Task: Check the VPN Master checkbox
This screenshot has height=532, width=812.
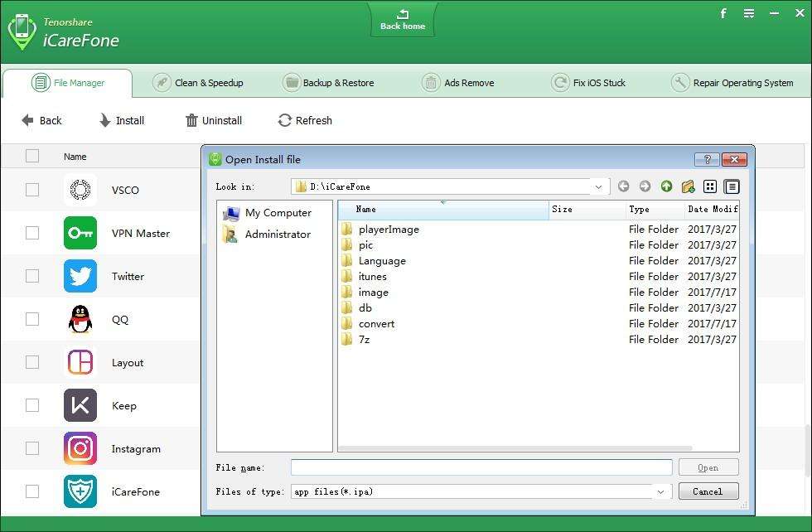Action: coord(32,233)
